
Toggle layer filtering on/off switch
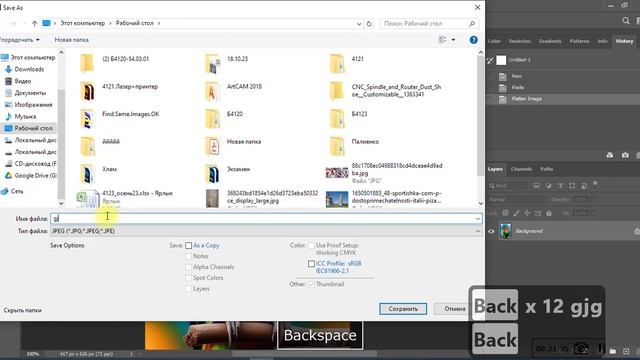[595, 184]
